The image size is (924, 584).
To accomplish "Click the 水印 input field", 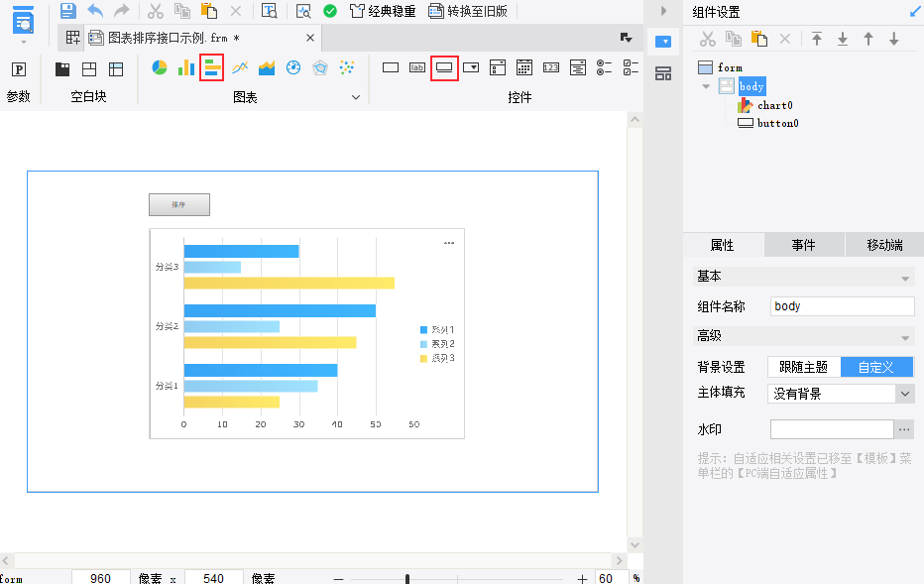I will (x=832, y=429).
